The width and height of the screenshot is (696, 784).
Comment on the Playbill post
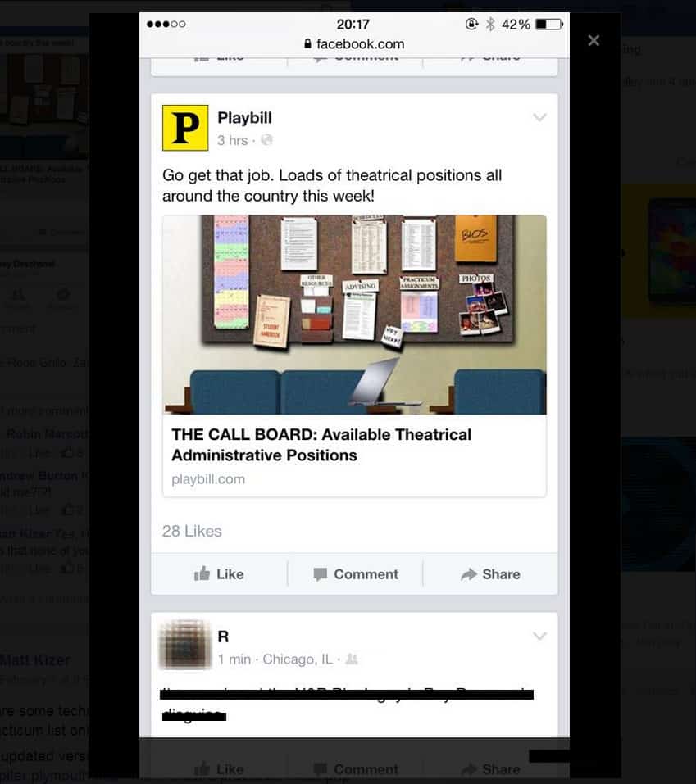[x=356, y=574]
